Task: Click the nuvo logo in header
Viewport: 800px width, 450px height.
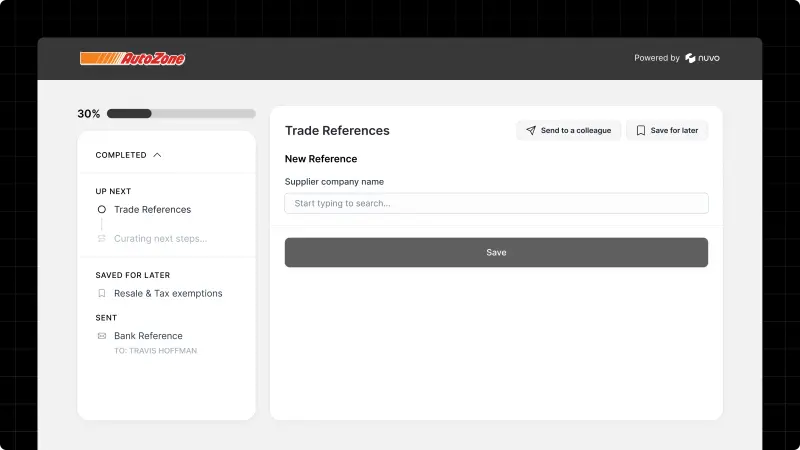Action: coord(702,58)
